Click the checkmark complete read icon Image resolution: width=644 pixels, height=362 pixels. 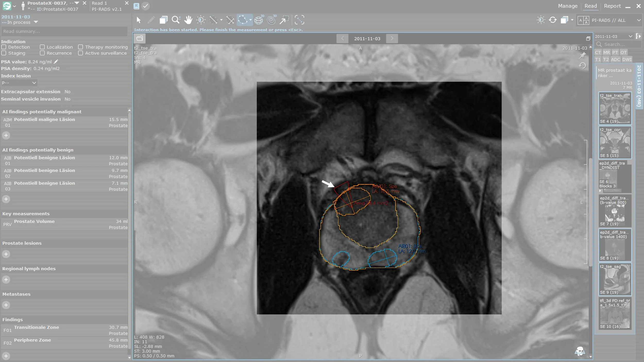(x=146, y=6)
